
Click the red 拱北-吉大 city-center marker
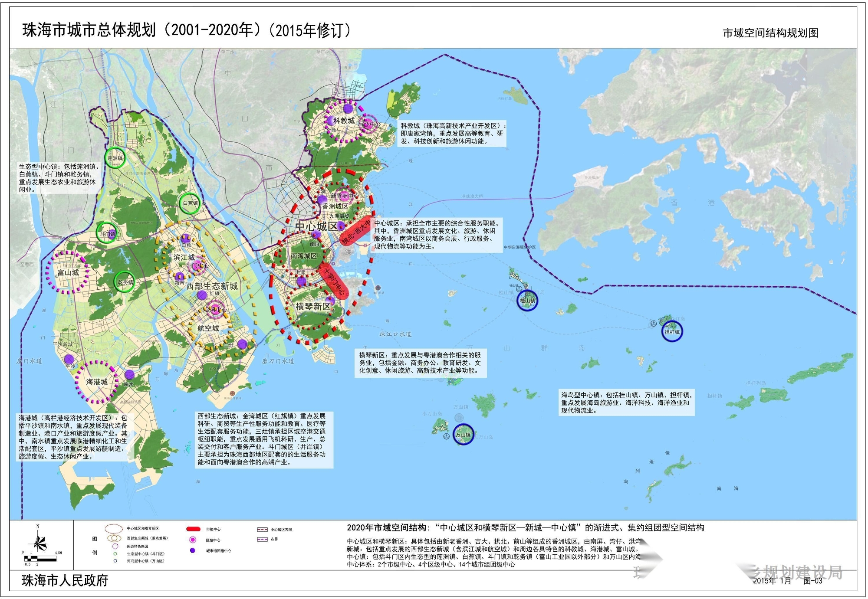coord(356,231)
